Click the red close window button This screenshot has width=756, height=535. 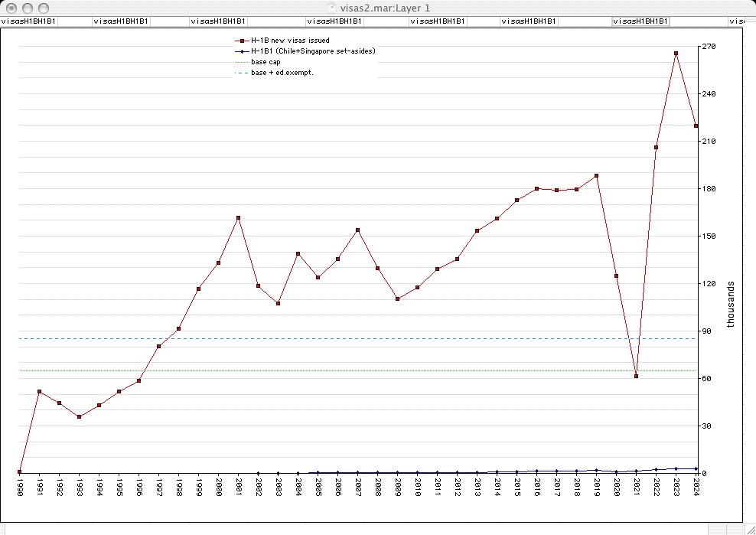click(x=11, y=7)
